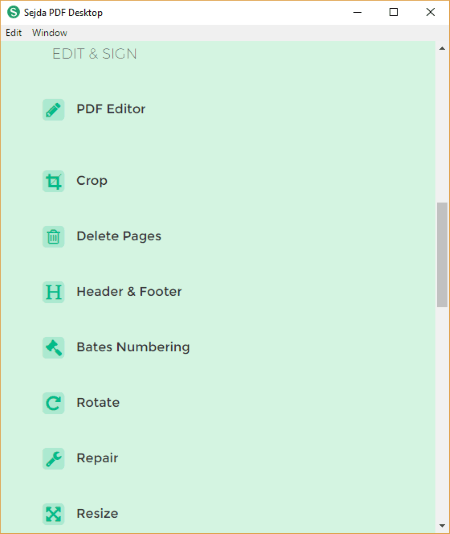The height and width of the screenshot is (534, 450).
Task: Select the Rotate arrow icon
Action: point(53,403)
